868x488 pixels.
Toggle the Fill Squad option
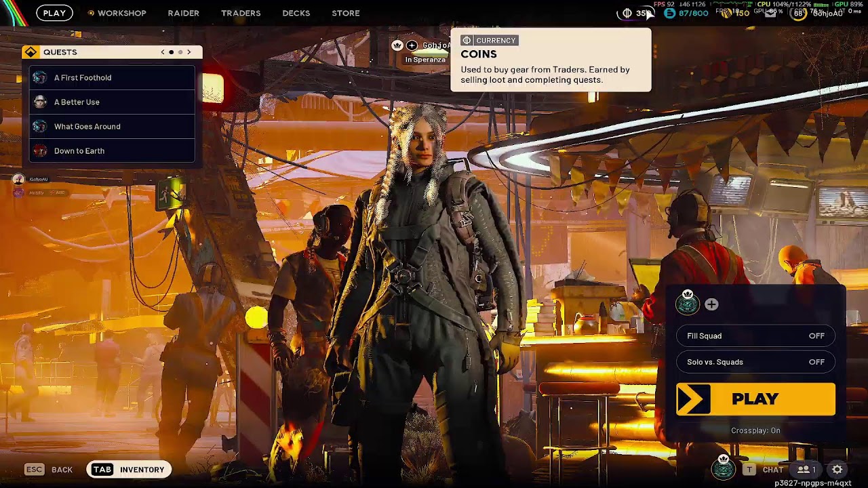pos(755,336)
